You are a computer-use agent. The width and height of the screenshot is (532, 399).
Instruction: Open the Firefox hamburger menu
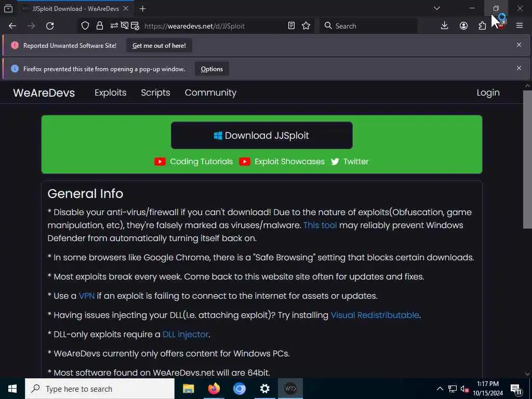click(520, 25)
